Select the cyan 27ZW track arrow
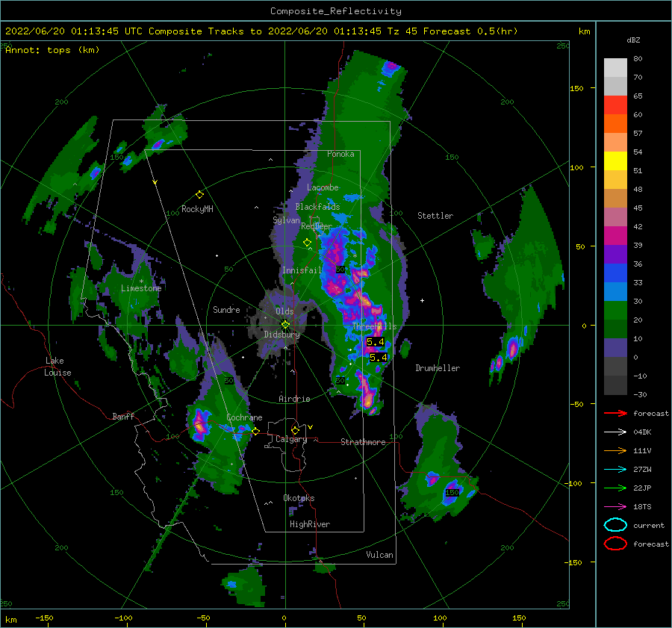The image size is (672, 628). point(615,470)
